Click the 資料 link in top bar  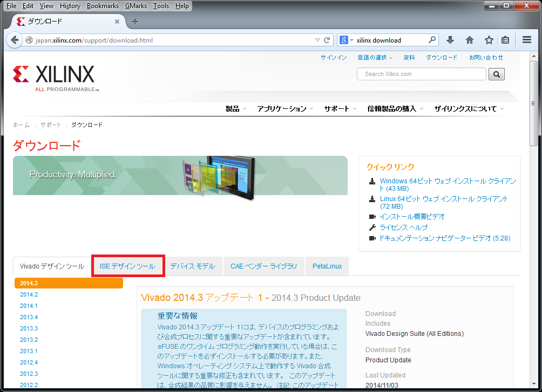click(409, 58)
